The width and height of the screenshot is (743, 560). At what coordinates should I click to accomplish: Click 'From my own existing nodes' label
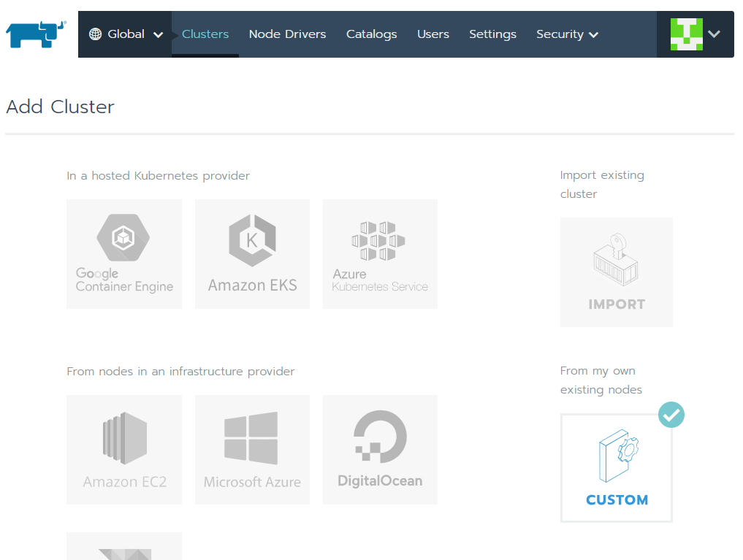[x=601, y=380]
